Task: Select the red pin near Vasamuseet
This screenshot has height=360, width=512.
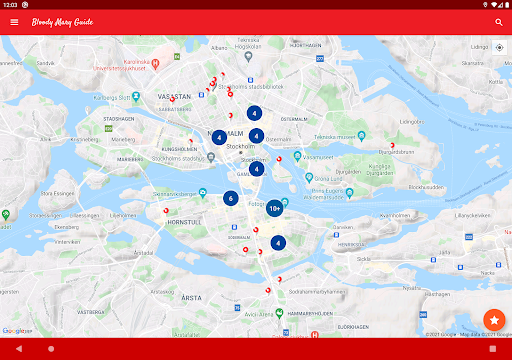Action: click(279, 159)
